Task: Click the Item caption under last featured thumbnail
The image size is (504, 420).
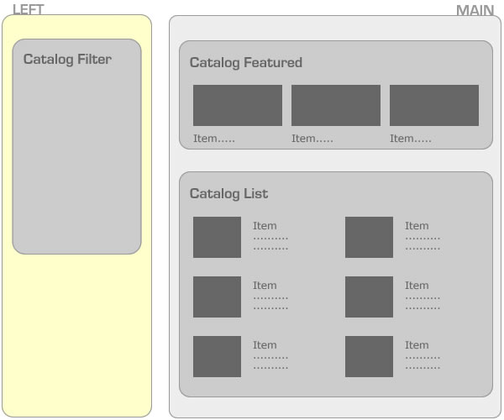Action: tap(410, 139)
